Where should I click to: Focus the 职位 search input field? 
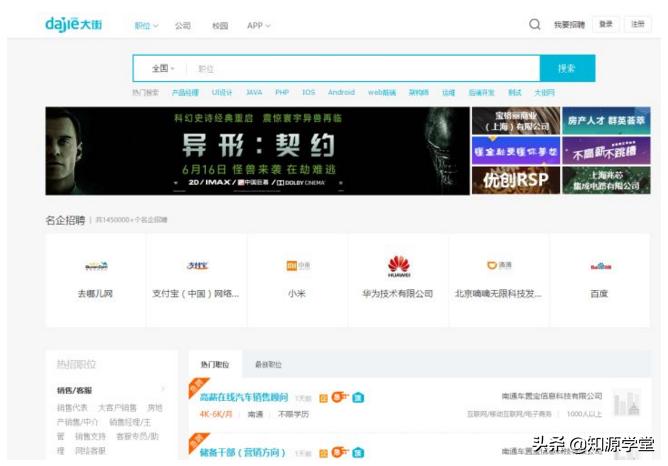[364, 69]
